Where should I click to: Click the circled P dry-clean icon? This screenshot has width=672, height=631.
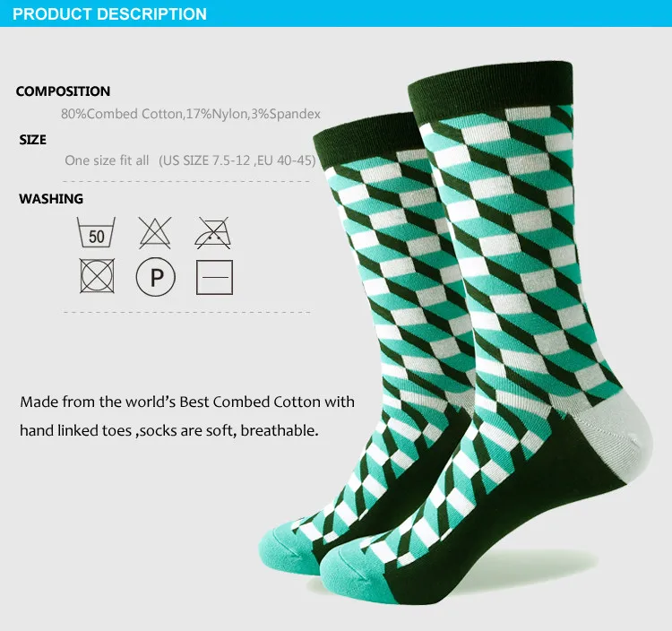click(x=156, y=277)
